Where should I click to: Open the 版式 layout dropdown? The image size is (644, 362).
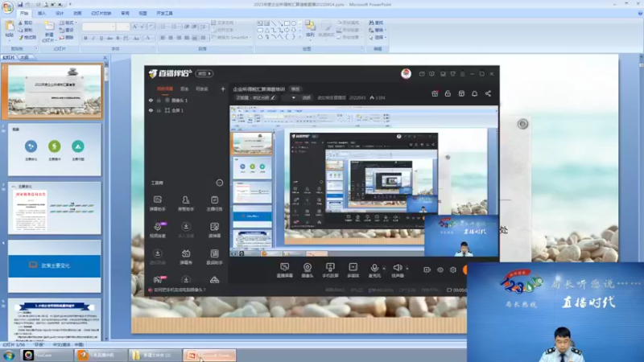(x=68, y=23)
